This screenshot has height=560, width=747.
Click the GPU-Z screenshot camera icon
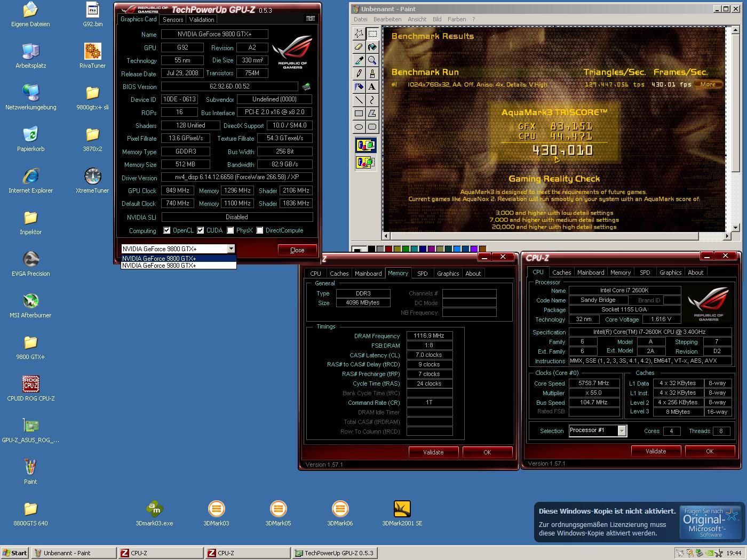point(310,19)
